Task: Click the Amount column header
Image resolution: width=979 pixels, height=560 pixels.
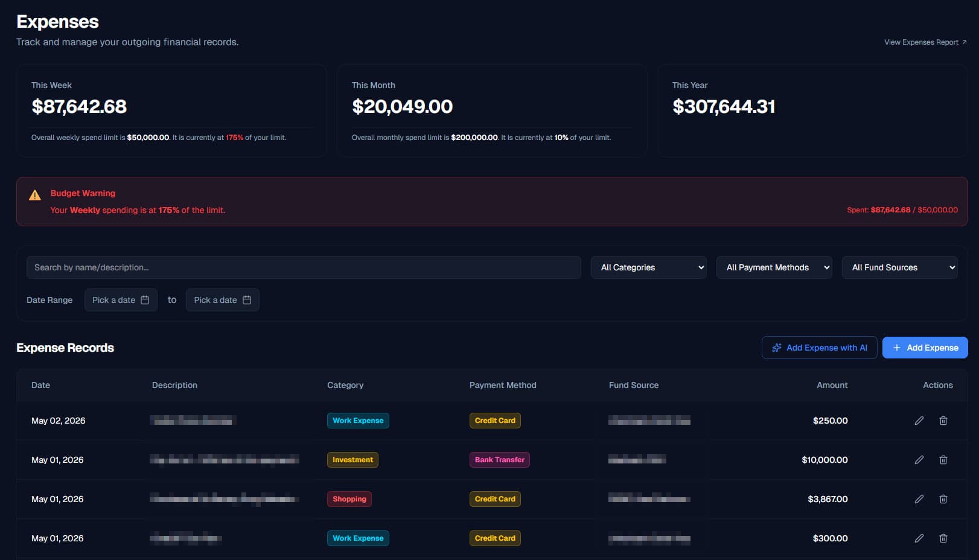Action: click(832, 385)
